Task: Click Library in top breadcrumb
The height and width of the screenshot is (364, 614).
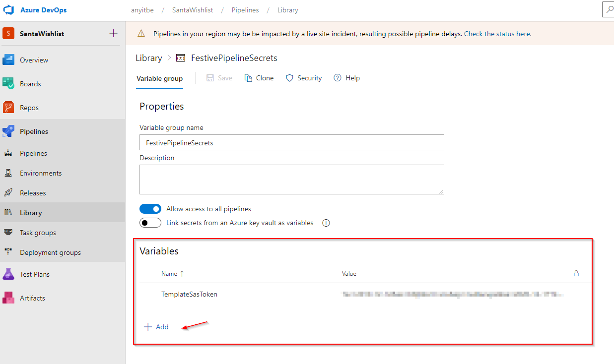Action: [288, 10]
